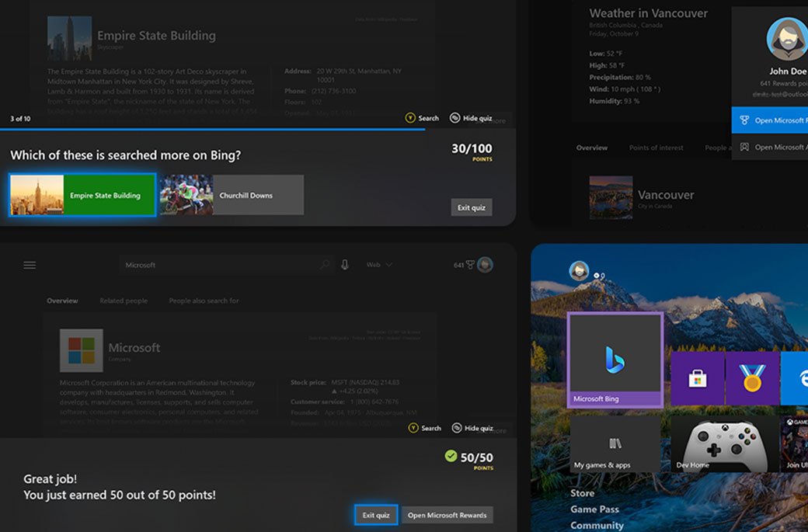Select the magnifying glass search icon
This screenshot has height=532, width=808.
326,265
